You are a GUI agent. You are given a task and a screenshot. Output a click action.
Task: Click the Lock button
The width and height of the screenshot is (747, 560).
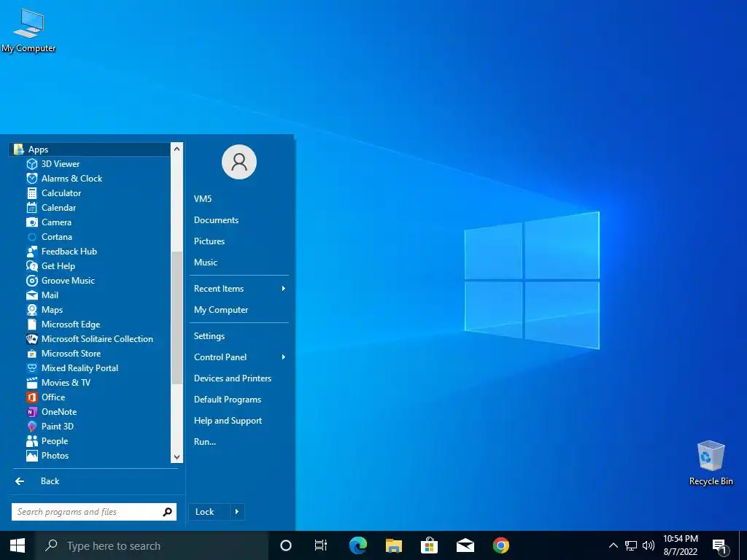click(x=209, y=512)
